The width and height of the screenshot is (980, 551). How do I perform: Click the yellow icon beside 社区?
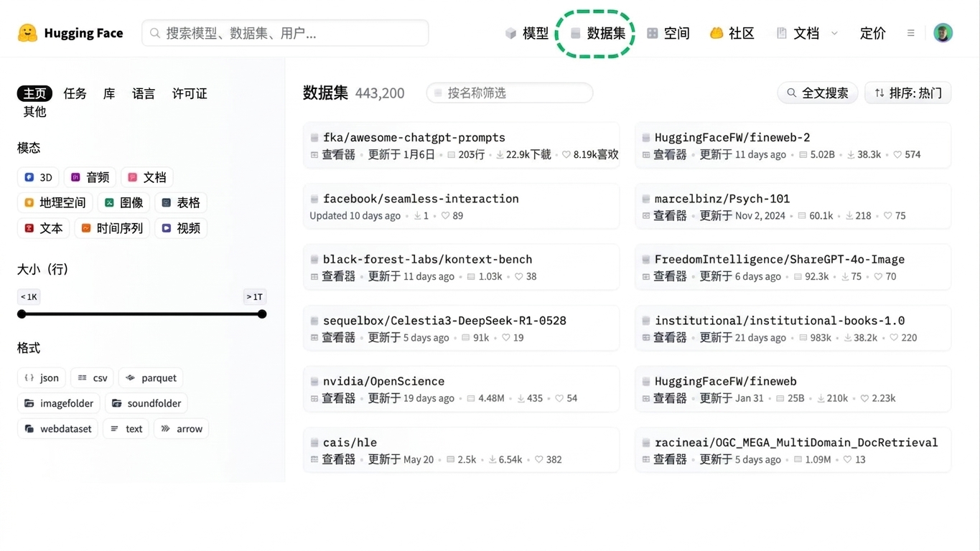[x=716, y=33]
